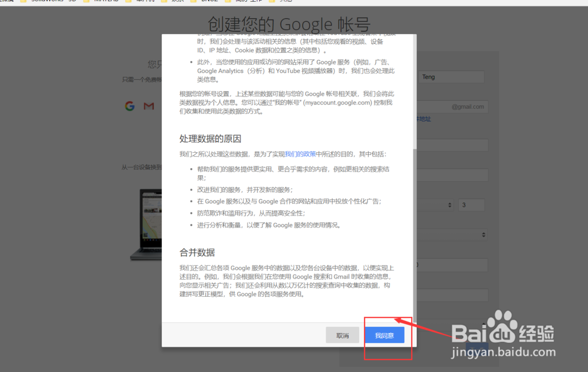Image resolution: width=588 pixels, height=372 pixels.
Task: Click bullet 防范欺诈和滥用行为，从而提高安全性
Action: point(251,213)
